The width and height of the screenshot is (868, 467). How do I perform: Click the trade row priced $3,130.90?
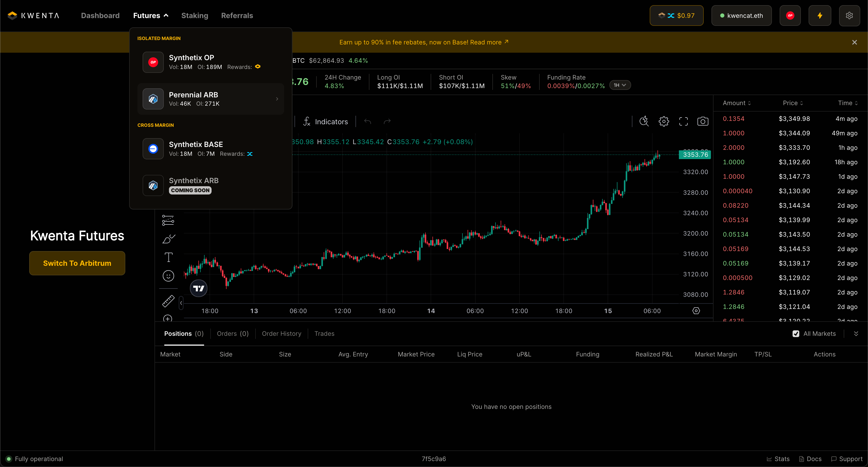tap(790, 191)
